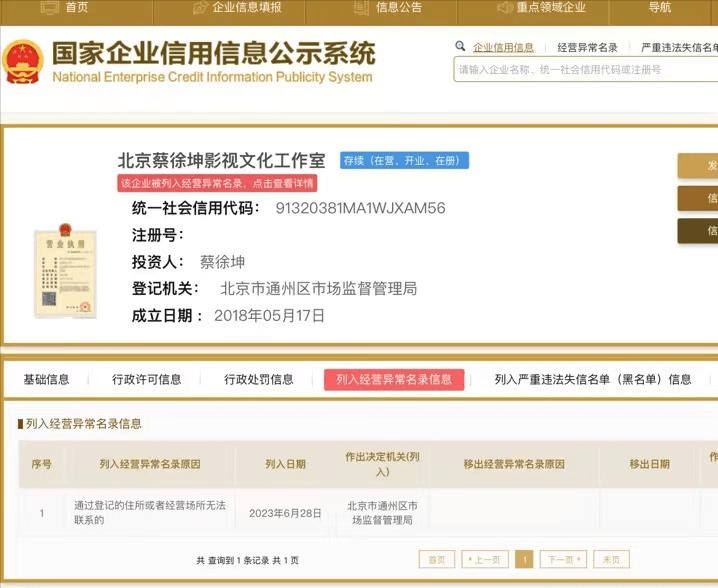Click page number 1 button
718x588 pixels.
[x=524, y=560]
